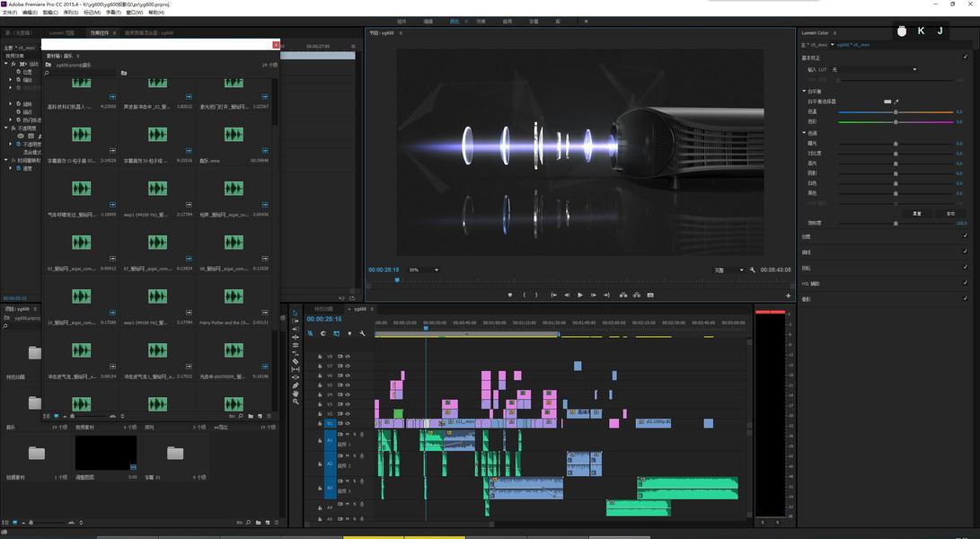Open the Edit menu (编辑)

pos(29,12)
